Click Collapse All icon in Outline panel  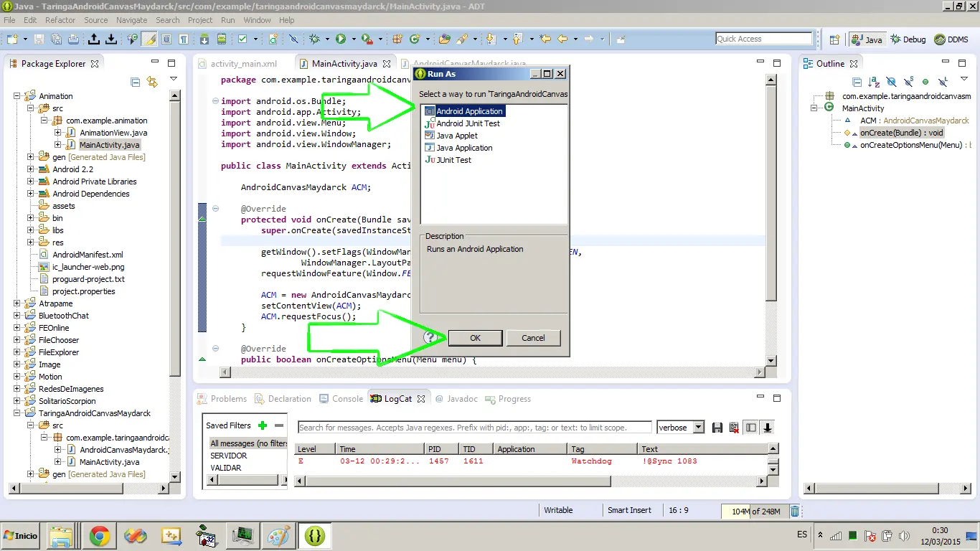[857, 83]
